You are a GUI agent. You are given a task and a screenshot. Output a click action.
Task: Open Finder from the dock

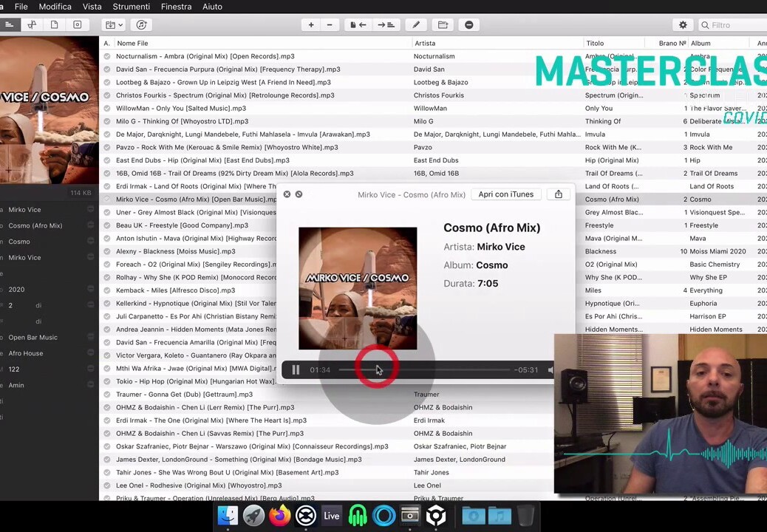point(228,516)
